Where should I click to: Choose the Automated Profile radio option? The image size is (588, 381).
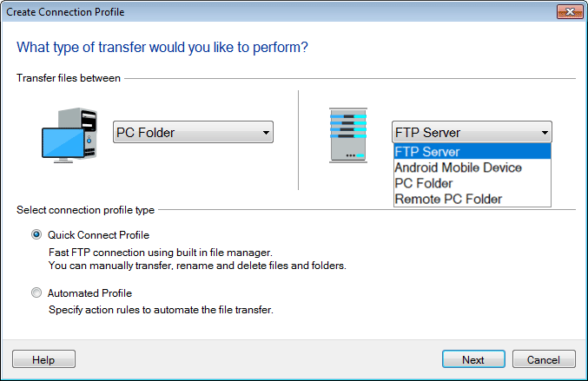point(36,293)
